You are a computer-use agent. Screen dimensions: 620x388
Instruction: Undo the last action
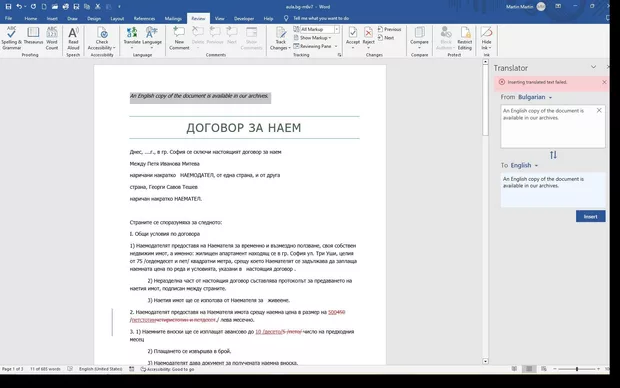(19, 7)
